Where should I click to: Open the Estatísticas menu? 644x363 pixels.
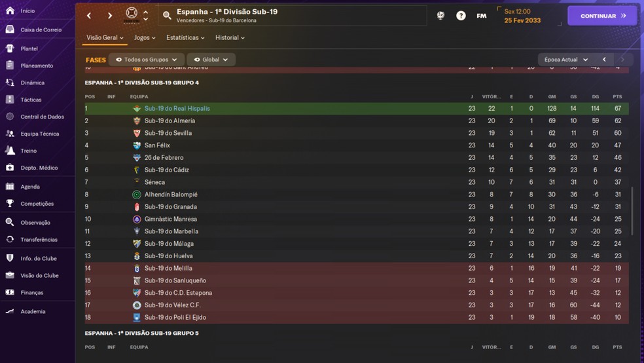point(187,38)
